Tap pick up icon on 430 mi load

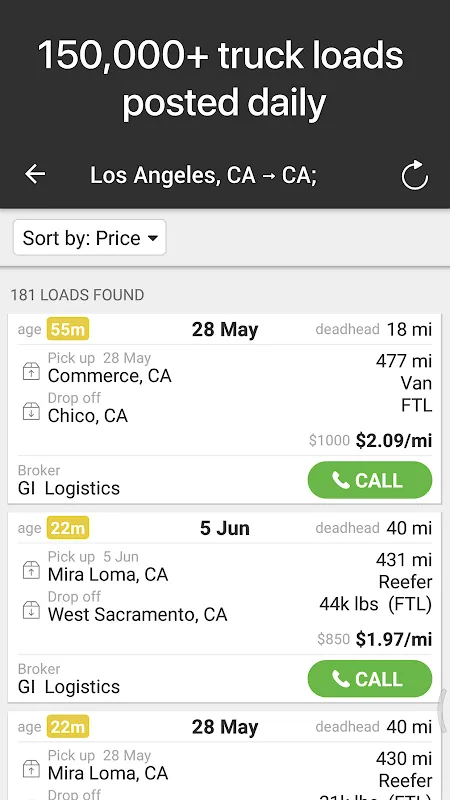[31, 768]
